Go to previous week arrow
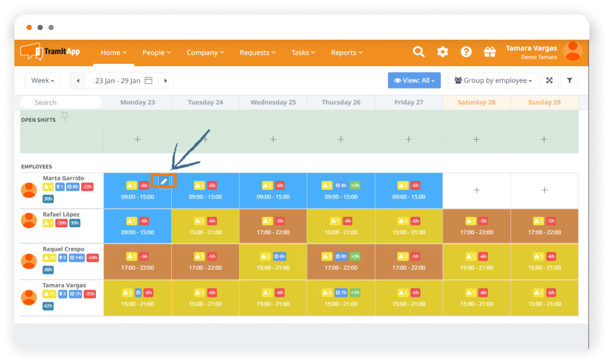The width and height of the screenshot is (610, 364). [78, 81]
